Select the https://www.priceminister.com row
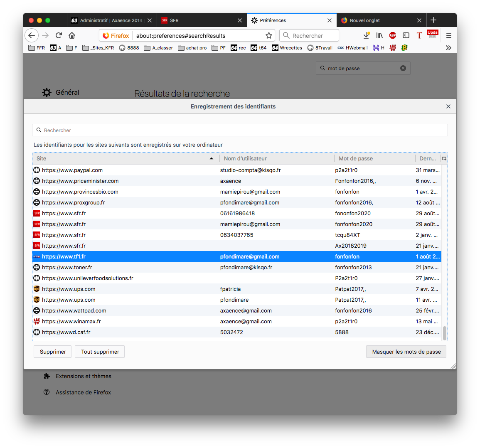 [x=236, y=181]
